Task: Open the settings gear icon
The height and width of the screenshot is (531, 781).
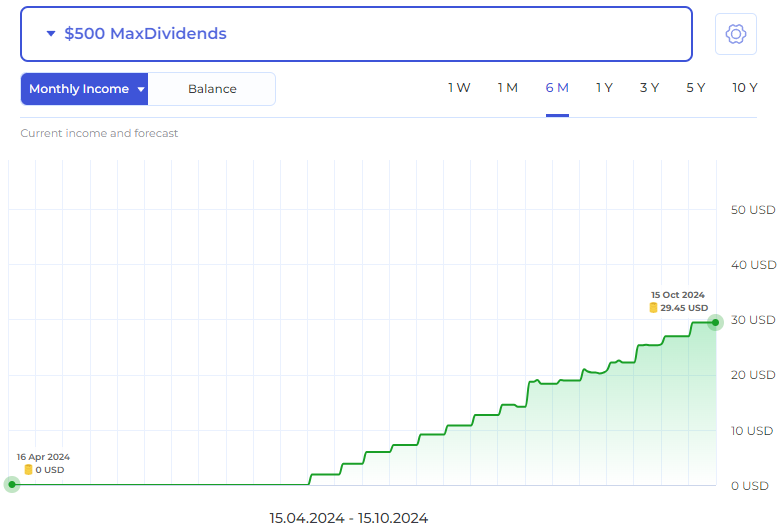Action: pos(736,34)
